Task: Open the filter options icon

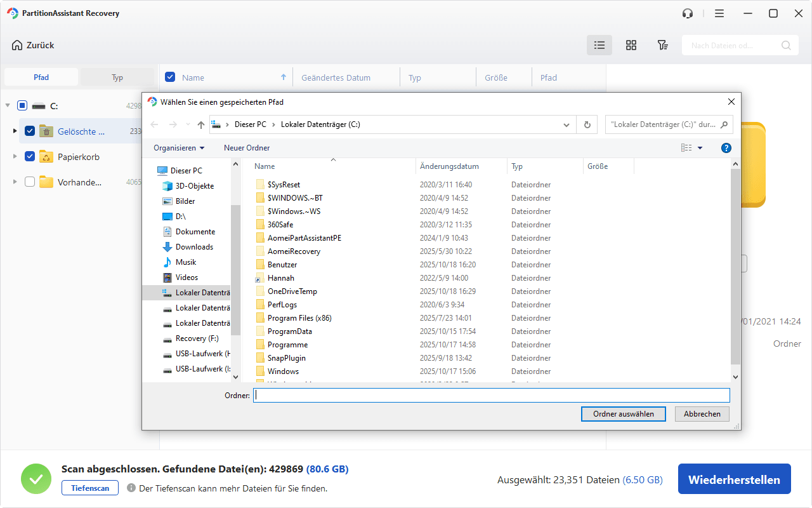Action: click(662, 45)
